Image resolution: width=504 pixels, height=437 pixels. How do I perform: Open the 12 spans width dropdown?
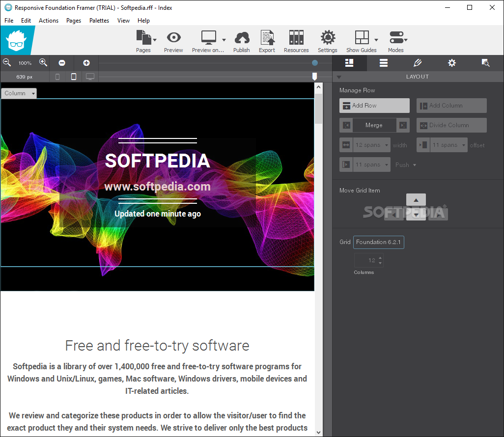[x=372, y=145]
